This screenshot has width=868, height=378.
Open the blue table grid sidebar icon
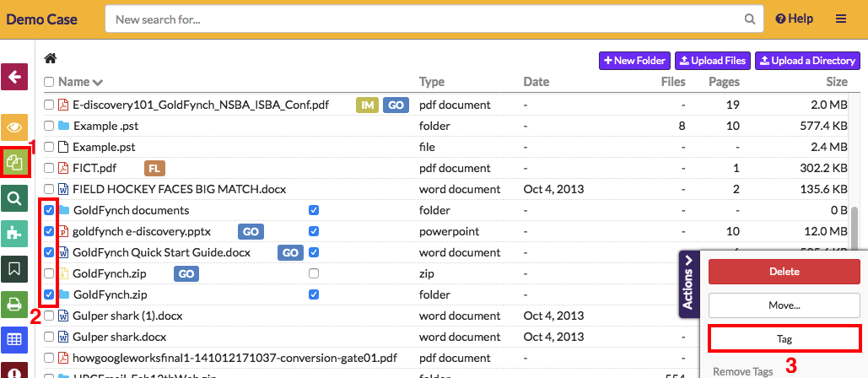[14, 340]
